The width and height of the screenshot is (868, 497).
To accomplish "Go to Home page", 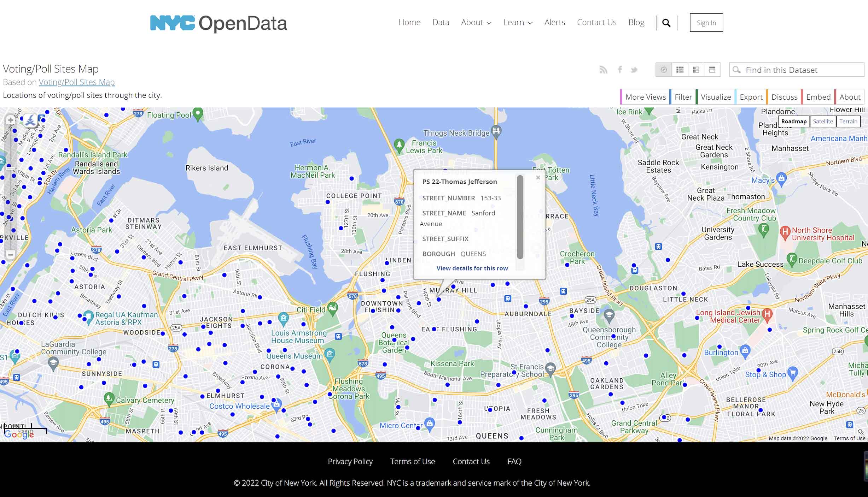I will (x=409, y=22).
